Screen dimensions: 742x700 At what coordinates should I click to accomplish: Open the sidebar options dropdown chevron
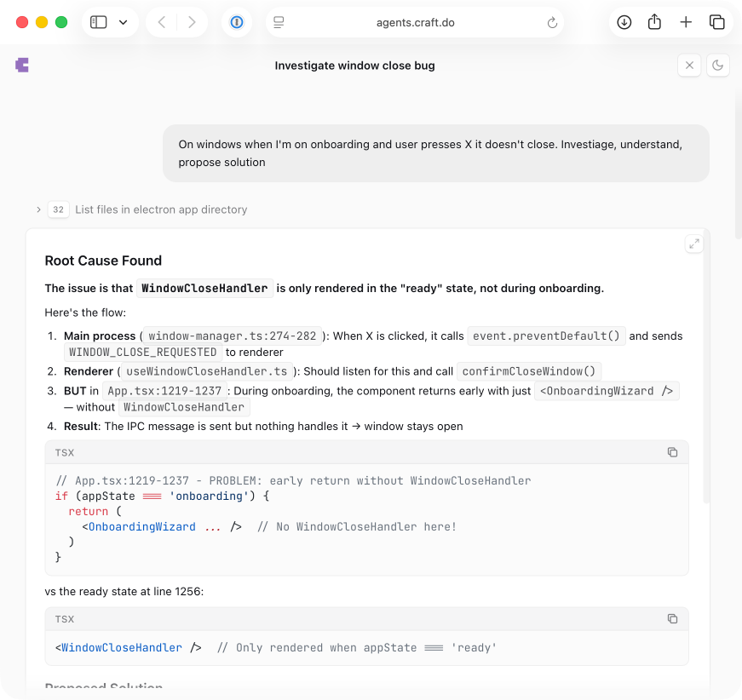point(122,22)
